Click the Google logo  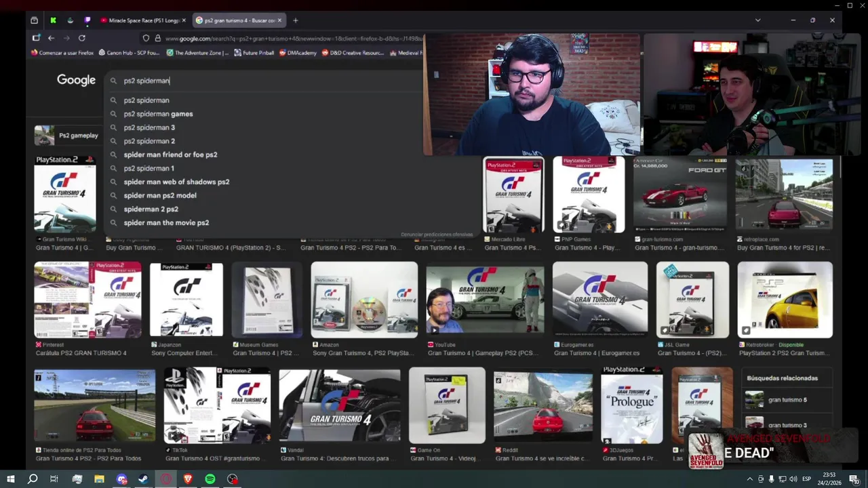coord(76,80)
